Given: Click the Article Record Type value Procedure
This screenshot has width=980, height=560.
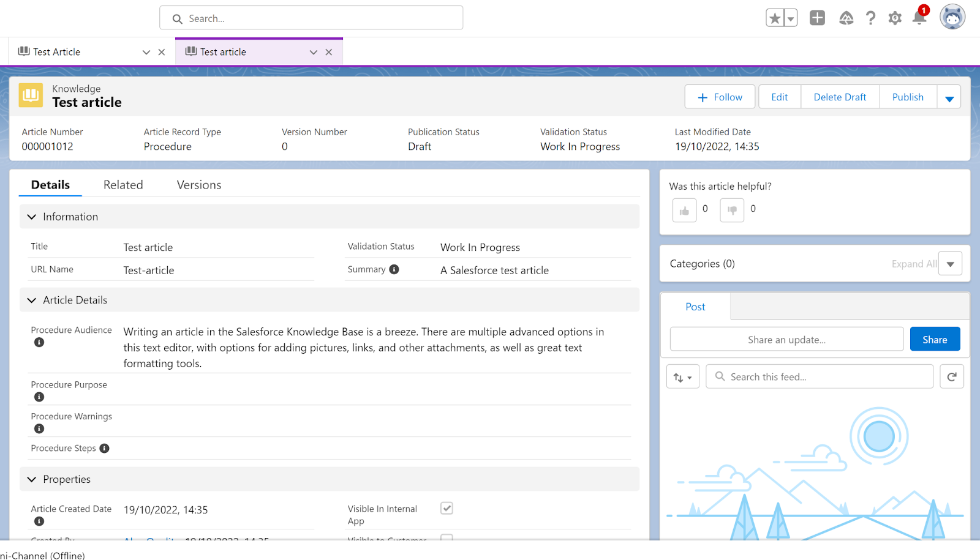Looking at the screenshot, I should (168, 146).
